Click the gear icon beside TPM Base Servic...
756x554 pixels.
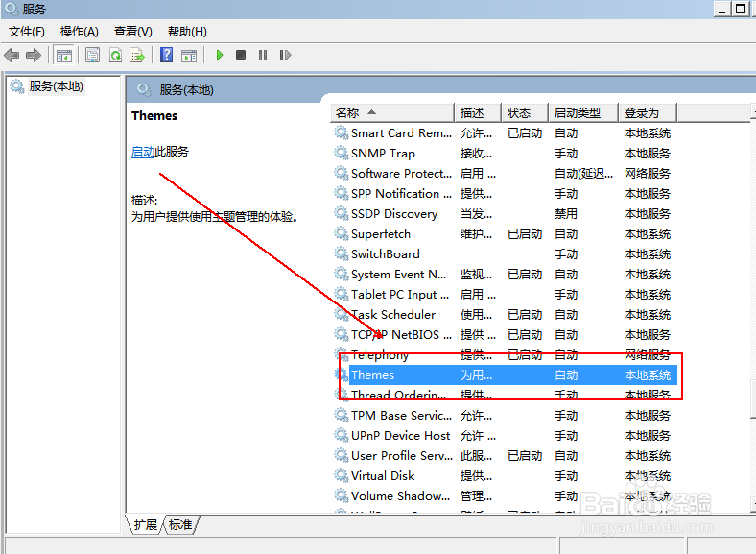[342, 415]
